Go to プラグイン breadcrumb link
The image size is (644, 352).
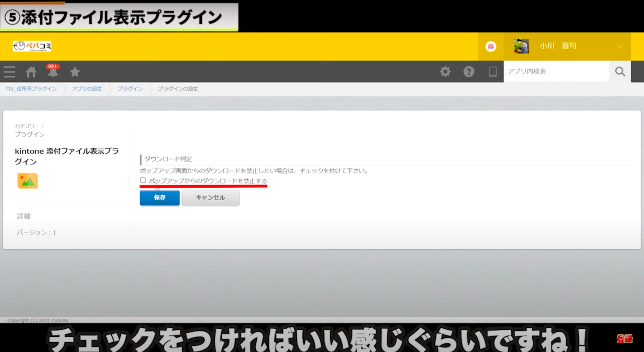[130, 89]
